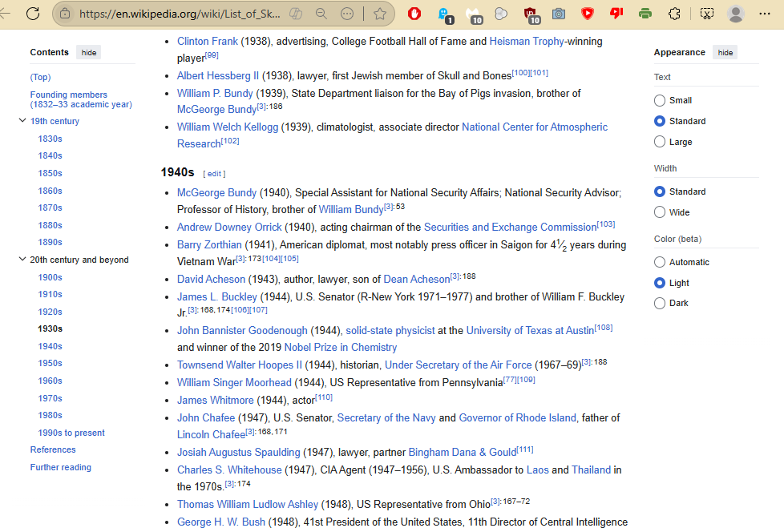Screen dimensions: 784x532
Task: Hide the Contents sidebar
Action: point(88,52)
